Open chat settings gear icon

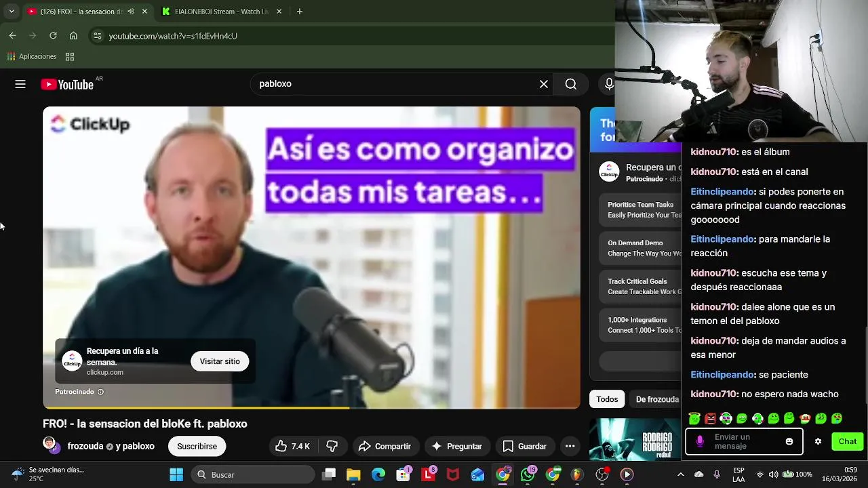[818, 442]
